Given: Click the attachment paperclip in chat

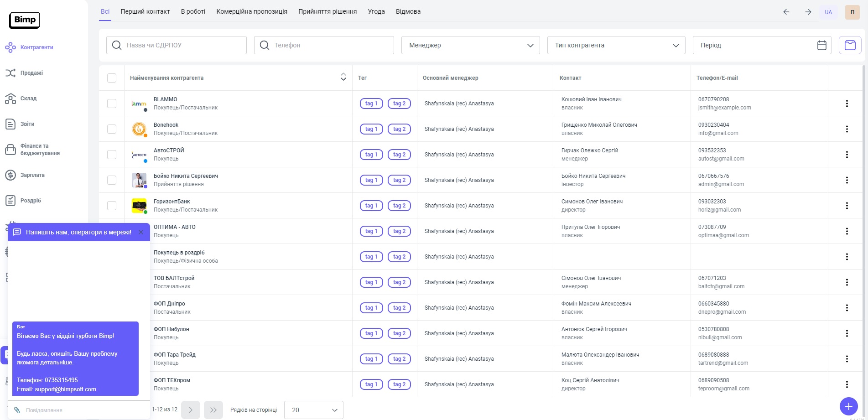Looking at the screenshot, I should tap(17, 410).
